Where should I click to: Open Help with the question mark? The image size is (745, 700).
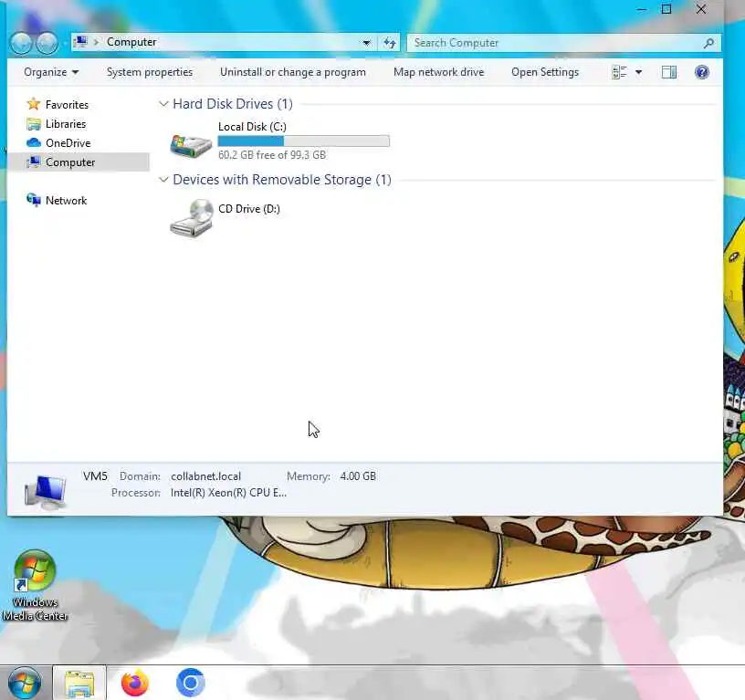pyautogui.click(x=702, y=72)
